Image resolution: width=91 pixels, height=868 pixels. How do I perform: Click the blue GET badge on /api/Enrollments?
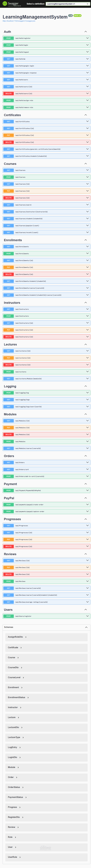point(8,246)
